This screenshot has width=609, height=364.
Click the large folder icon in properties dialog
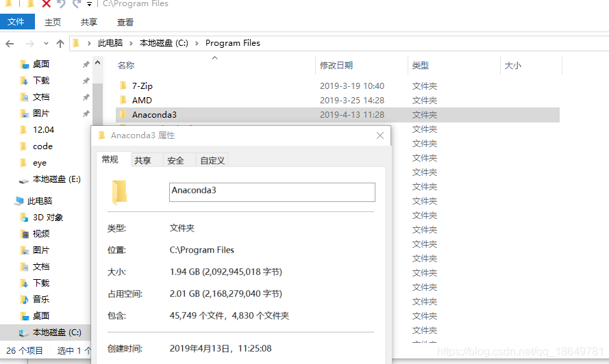click(119, 192)
